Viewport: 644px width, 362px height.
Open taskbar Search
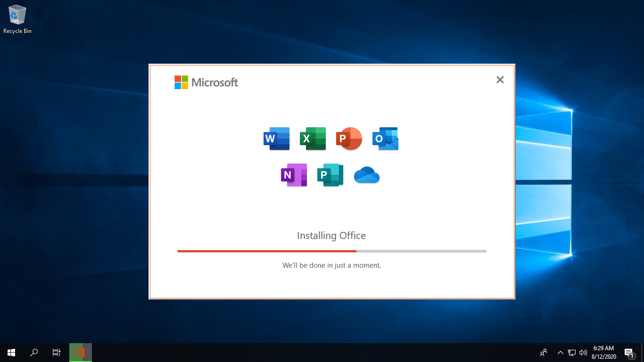coord(34,352)
